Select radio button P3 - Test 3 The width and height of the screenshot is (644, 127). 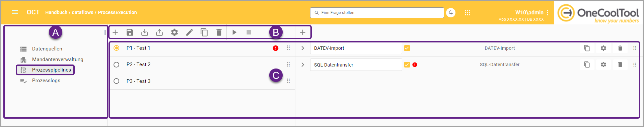pyautogui.click(x=116, y=81)
